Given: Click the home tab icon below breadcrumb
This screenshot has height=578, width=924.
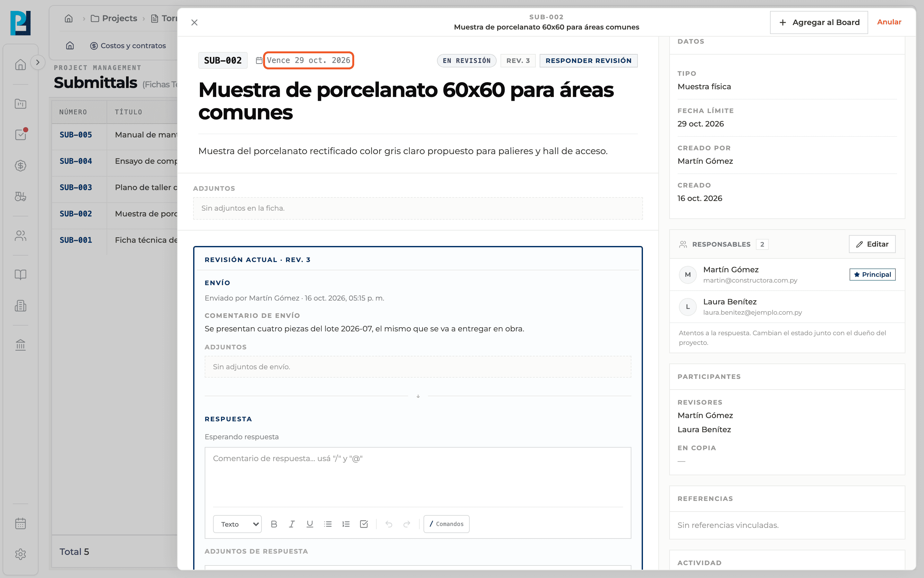Looking at the screenshot, I should click(70, 46).
